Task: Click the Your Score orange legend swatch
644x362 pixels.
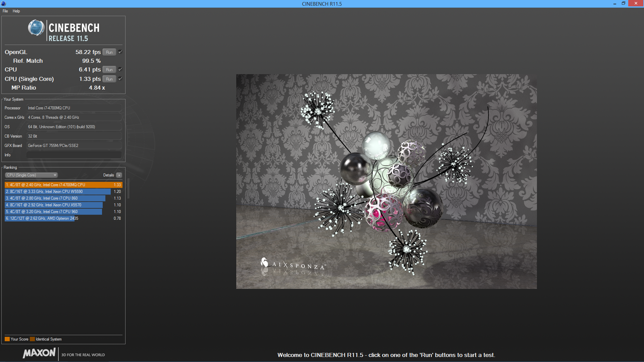Action: 7,339
